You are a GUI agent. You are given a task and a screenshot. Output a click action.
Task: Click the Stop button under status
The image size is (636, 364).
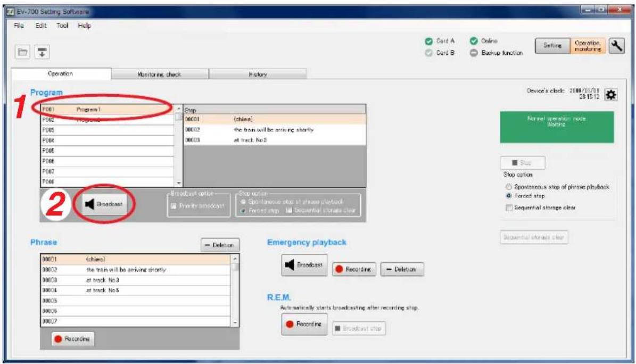tap(523, 163)
